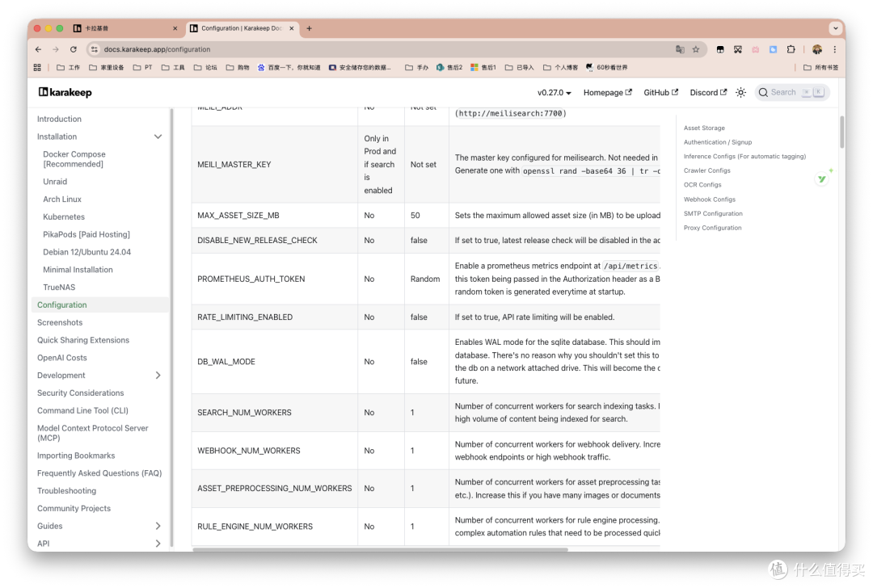Image resolution: width=873 pixels, height=588 pixels.
Task: Open Importing Bookmarks page
Action: (76, 456)
